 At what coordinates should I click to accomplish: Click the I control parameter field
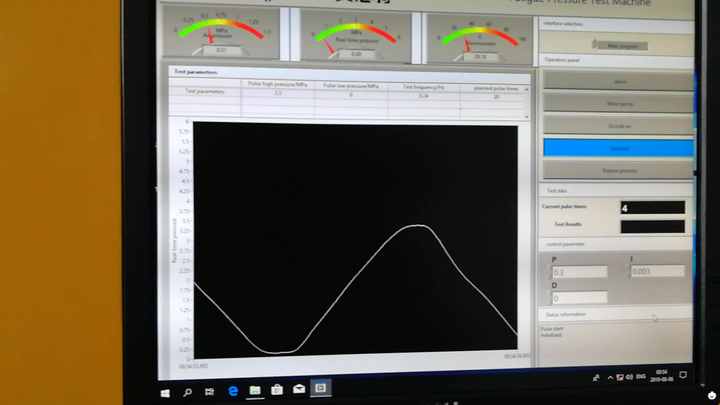pos(657,271)
